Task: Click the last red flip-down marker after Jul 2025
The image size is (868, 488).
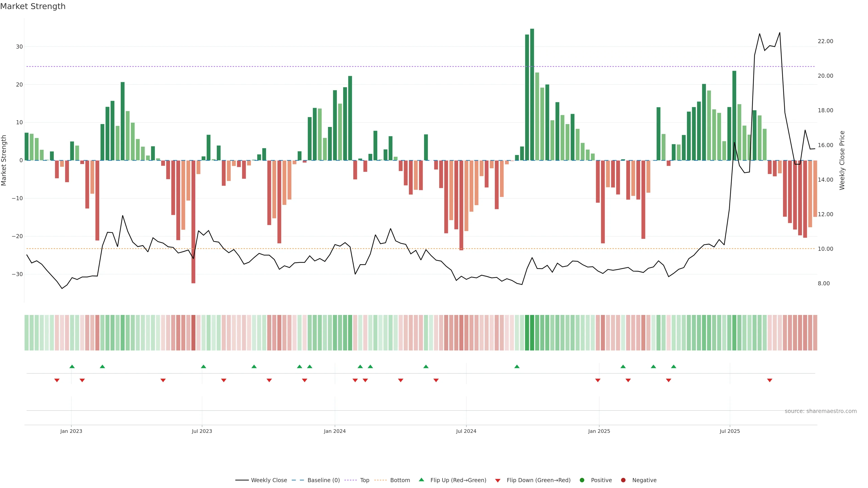Action: pyautogui.click(x=770, y=380)
